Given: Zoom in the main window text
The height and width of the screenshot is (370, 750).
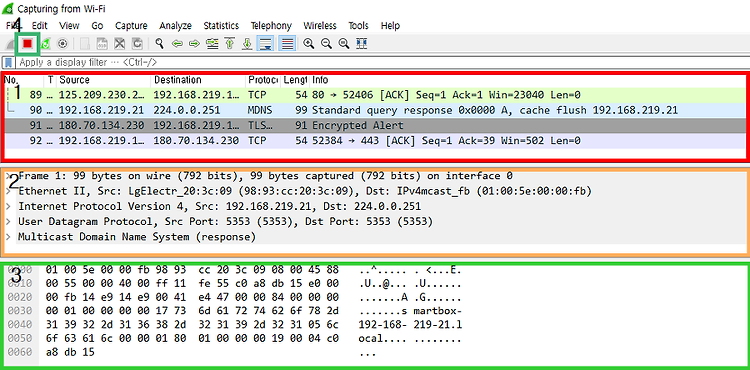Looking at the screenshot, I should click(x=309, y=44).
